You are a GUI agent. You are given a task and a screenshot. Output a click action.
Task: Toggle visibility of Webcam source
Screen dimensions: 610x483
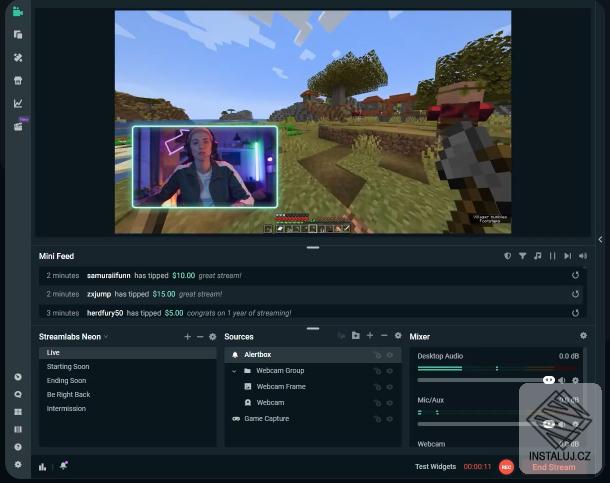click(390, 403)
